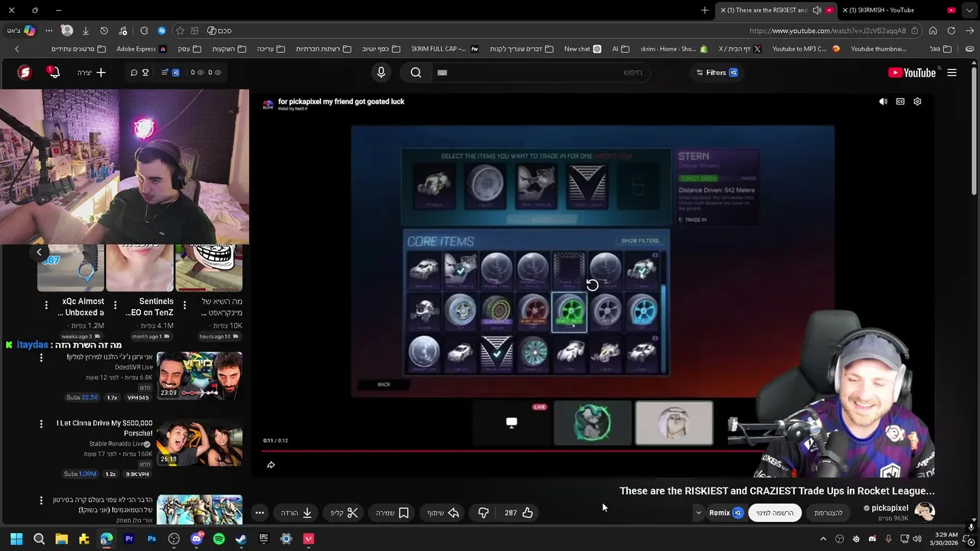The width and height of the screenshot is (980, 551).
Task: Open the embedded clip settings gear
Action: pos(917,101)
